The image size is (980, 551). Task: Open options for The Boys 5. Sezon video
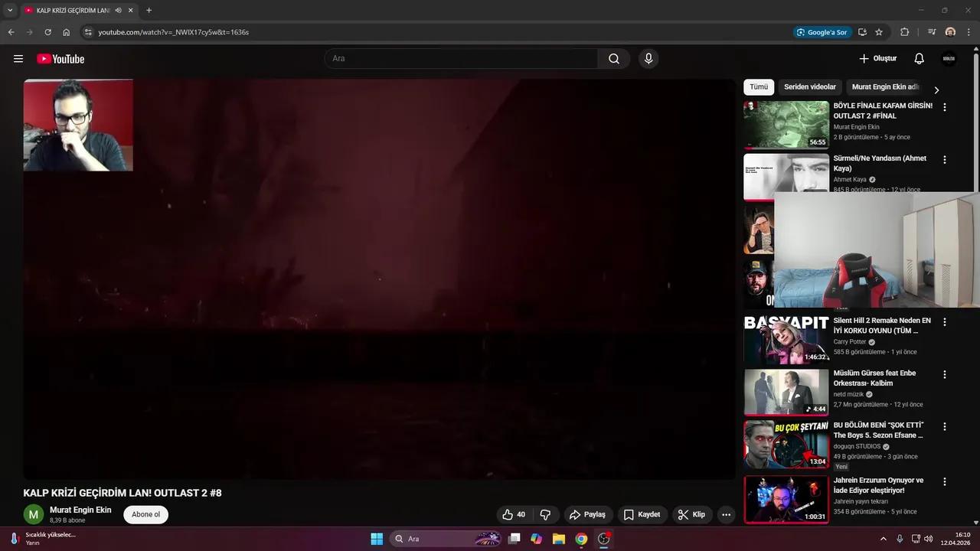pos(944,426)
